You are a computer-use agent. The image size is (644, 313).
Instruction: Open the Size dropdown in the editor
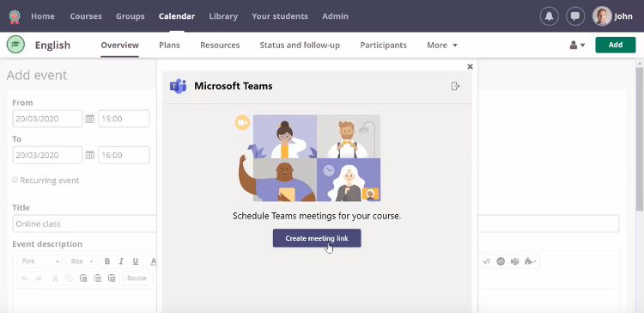(x=82, y=261)
